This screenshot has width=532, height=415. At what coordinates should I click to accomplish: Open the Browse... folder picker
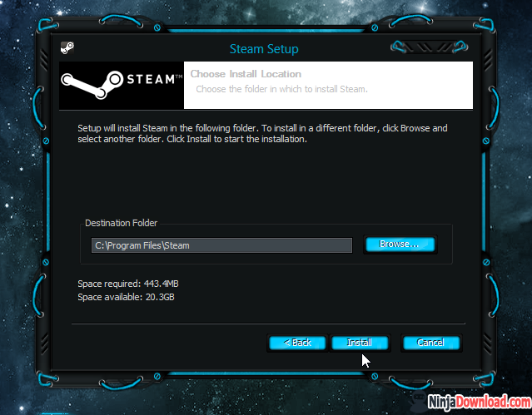click(x=400, y=245)
